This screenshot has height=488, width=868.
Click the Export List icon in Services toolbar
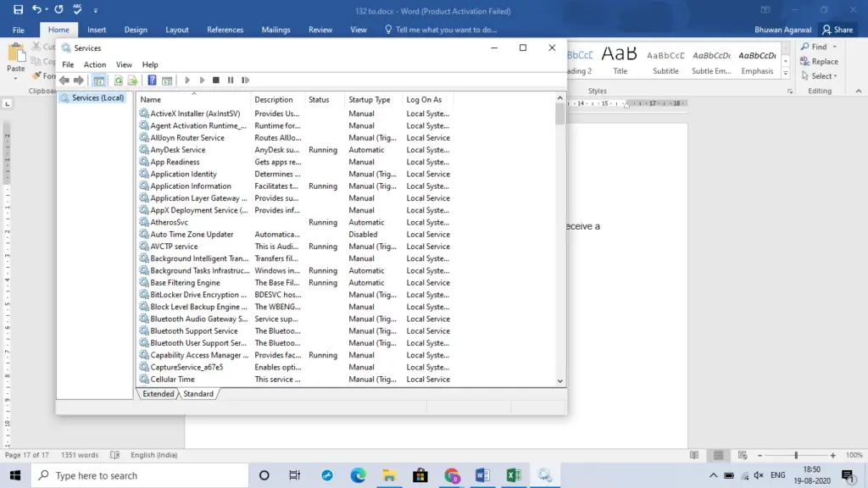point(133,80)
